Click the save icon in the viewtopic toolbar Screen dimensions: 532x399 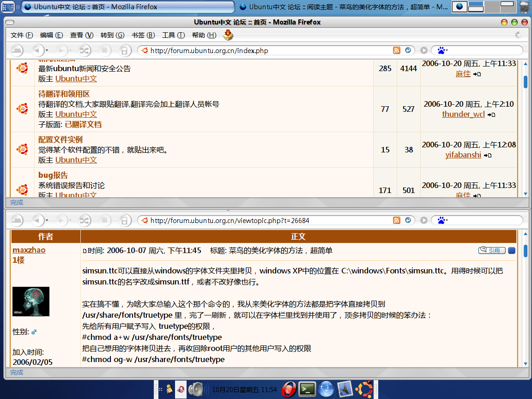pos(125,221)
